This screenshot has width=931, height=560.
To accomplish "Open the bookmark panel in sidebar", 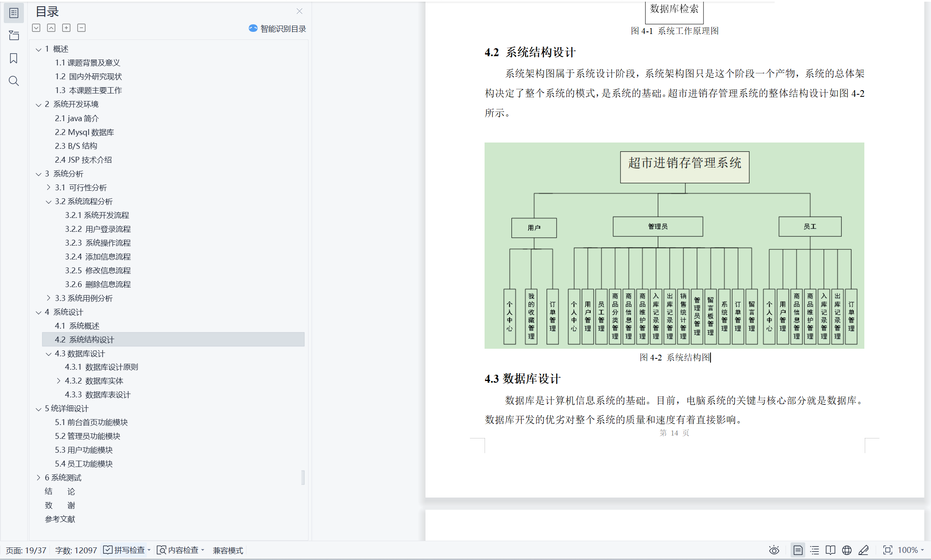I will (13, 58).
